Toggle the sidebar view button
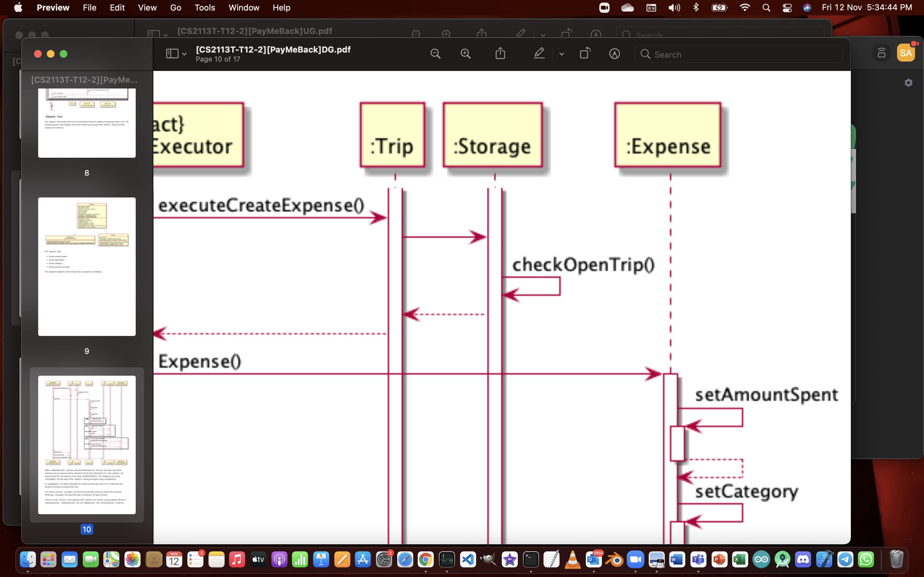 click(x=172, y=54)
